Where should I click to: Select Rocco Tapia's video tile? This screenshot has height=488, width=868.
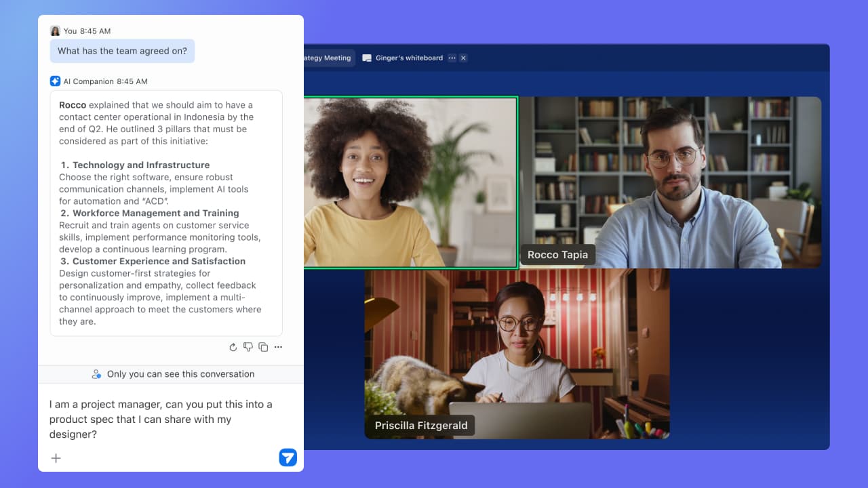tap(670, 182)
